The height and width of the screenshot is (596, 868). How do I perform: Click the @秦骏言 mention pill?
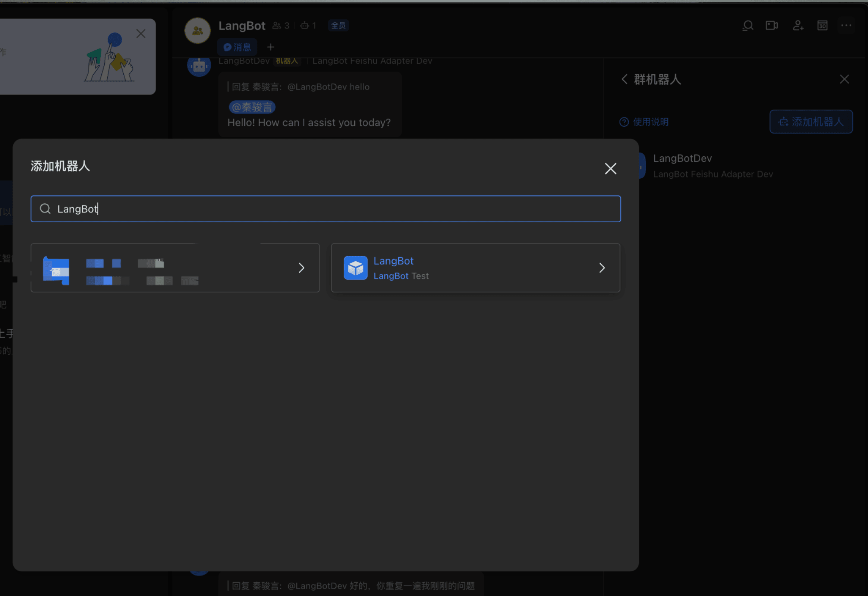click(252, 107)
